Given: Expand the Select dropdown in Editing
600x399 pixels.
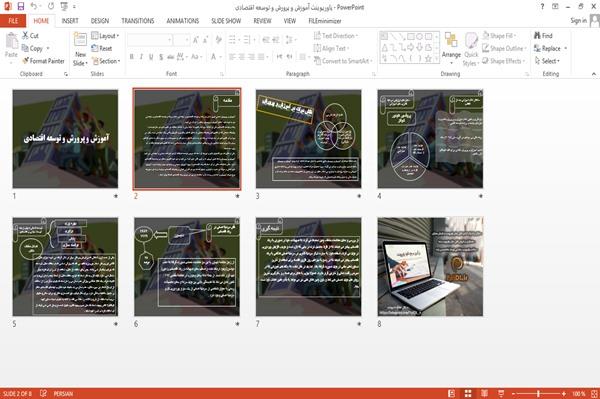Looking at the screenshot, I should click(x=547, y=61).
